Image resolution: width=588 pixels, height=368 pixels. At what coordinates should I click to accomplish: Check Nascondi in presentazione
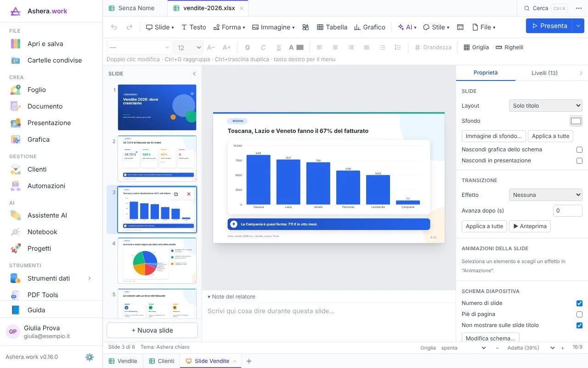(579, 161)
